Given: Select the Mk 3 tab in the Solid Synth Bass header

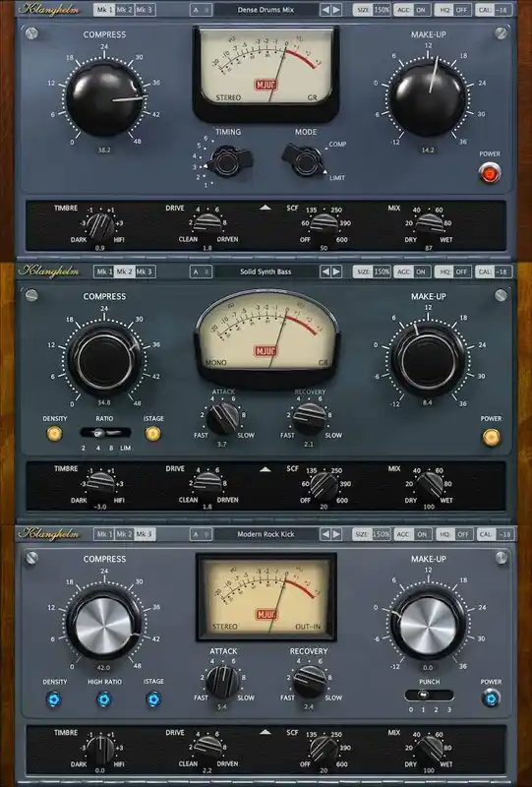Looking at the screenshot, I should [145, 272].
